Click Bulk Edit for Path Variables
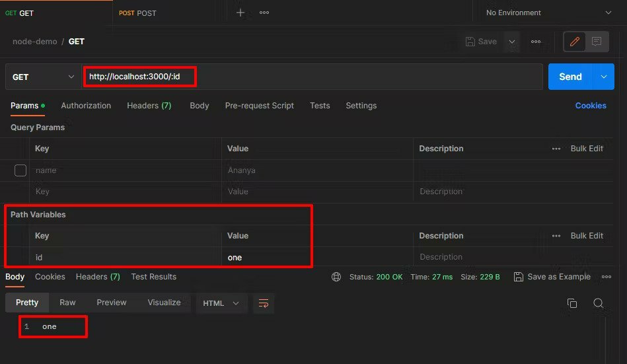This screenshot has width=627, height=364. pos(587,236)
